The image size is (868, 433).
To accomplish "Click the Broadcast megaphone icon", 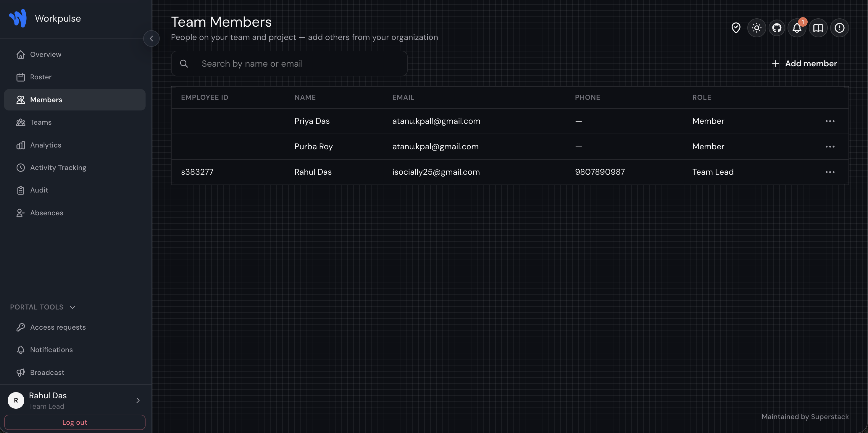I will [x=20, y=373].
